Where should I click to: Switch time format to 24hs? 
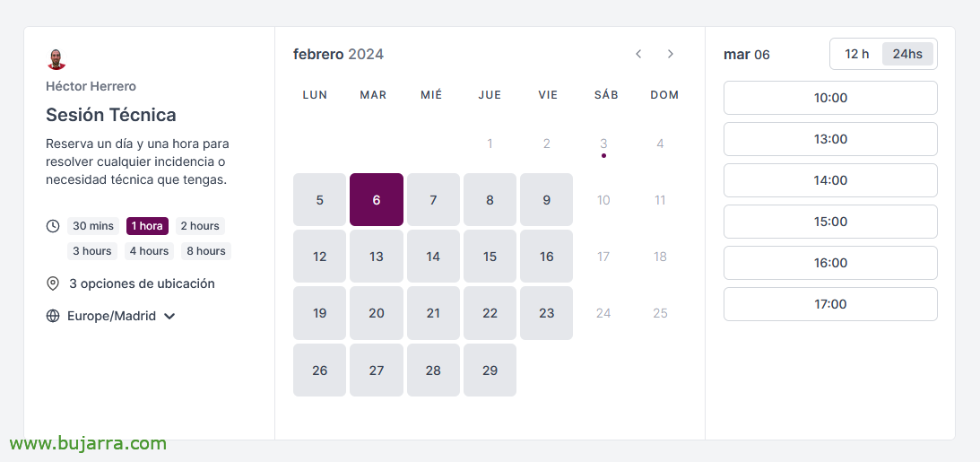click(x=907, y=54)
